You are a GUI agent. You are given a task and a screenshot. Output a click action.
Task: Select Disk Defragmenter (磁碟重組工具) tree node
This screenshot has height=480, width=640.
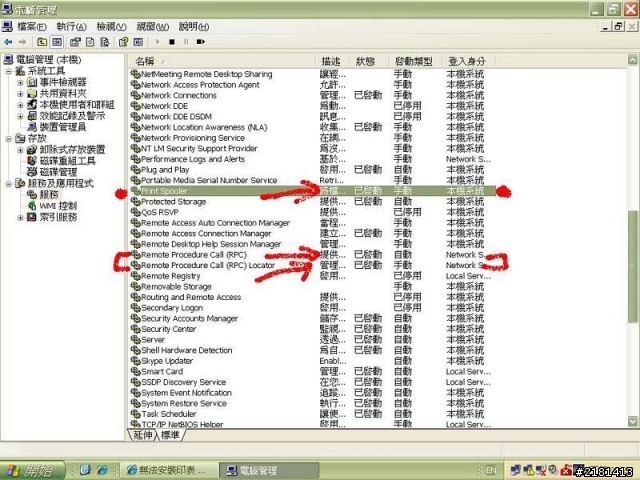click(67, 160)
